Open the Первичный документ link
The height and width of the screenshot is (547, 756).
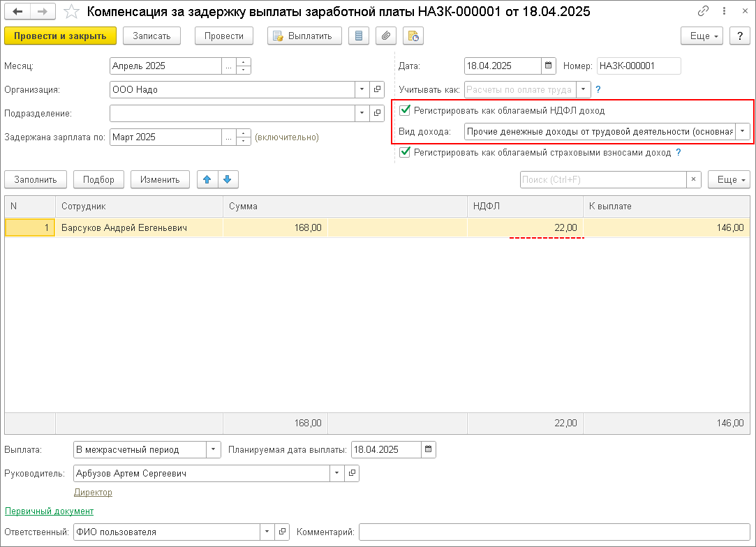click(49, 511)
